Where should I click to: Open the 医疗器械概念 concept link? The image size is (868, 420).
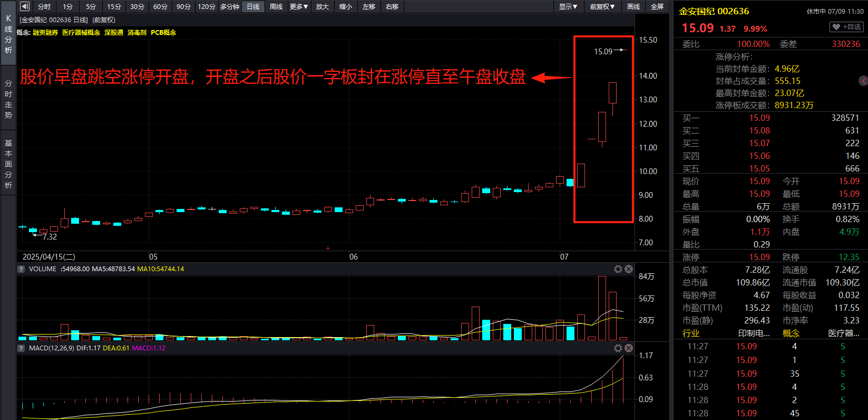tap(81, 33)
